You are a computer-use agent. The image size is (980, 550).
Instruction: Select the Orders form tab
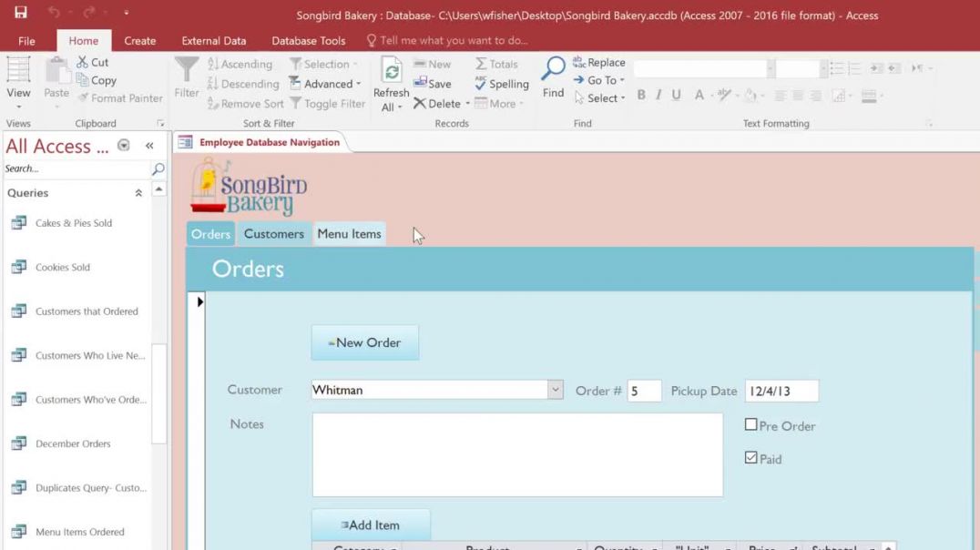[x=210, y=234]
